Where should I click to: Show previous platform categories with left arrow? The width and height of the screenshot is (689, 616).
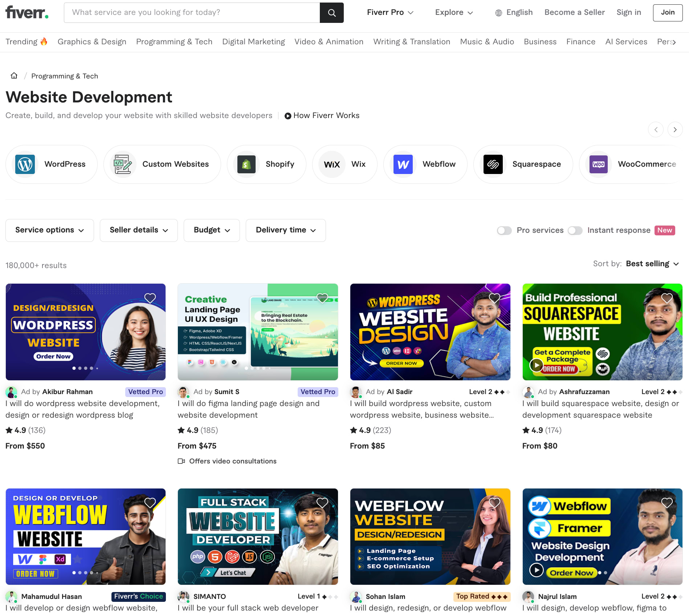tap(656, 130)
